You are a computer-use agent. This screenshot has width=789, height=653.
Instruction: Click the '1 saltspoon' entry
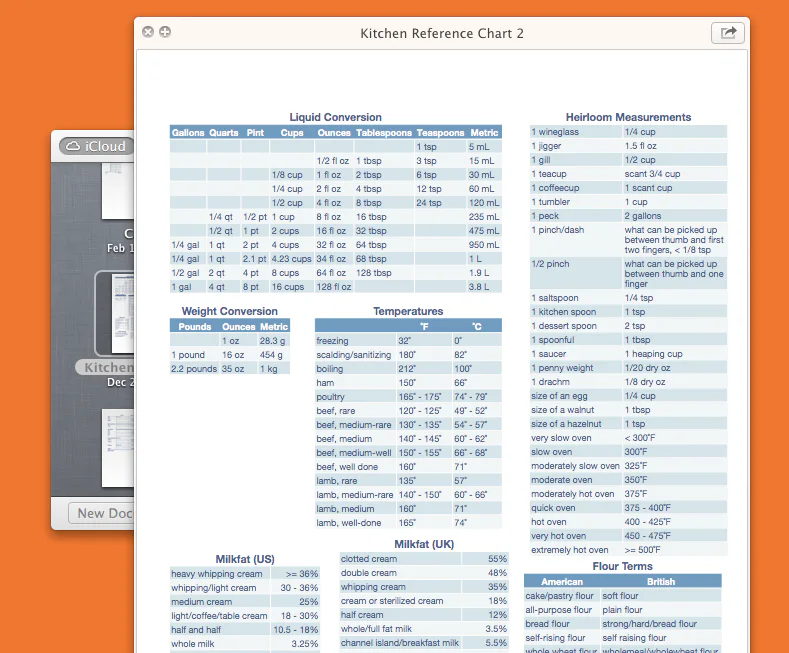pos(555,298)
